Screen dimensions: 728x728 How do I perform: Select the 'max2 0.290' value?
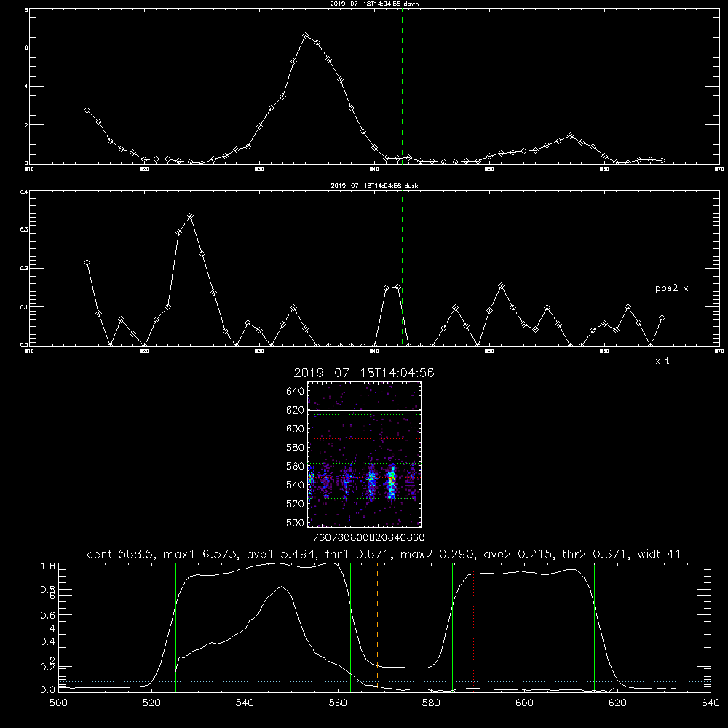coord(437,554)
